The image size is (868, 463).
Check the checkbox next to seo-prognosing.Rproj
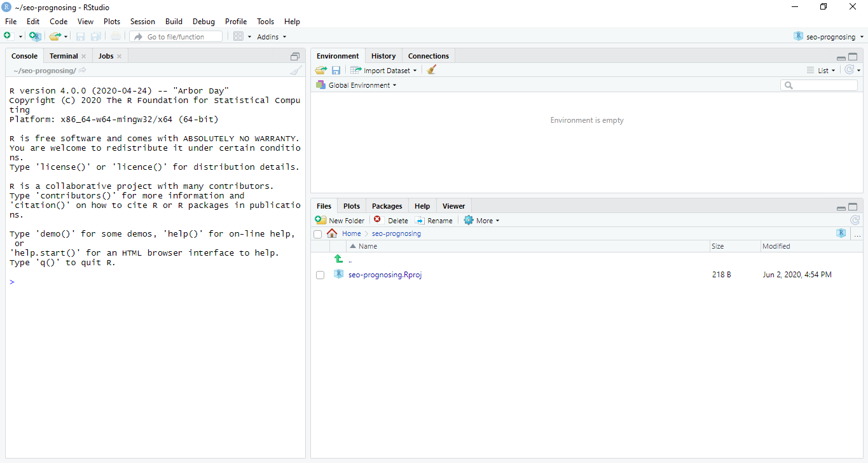pos(320,274)
